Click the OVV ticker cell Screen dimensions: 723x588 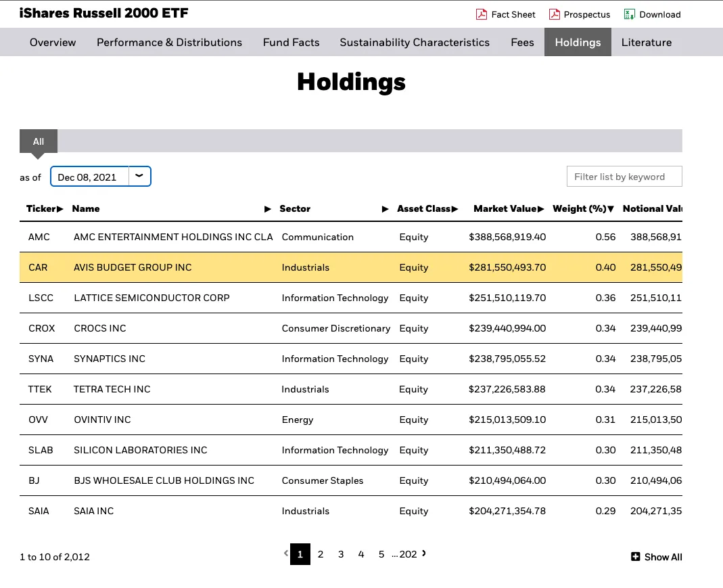pyautogui.click(x=38, y=420)
